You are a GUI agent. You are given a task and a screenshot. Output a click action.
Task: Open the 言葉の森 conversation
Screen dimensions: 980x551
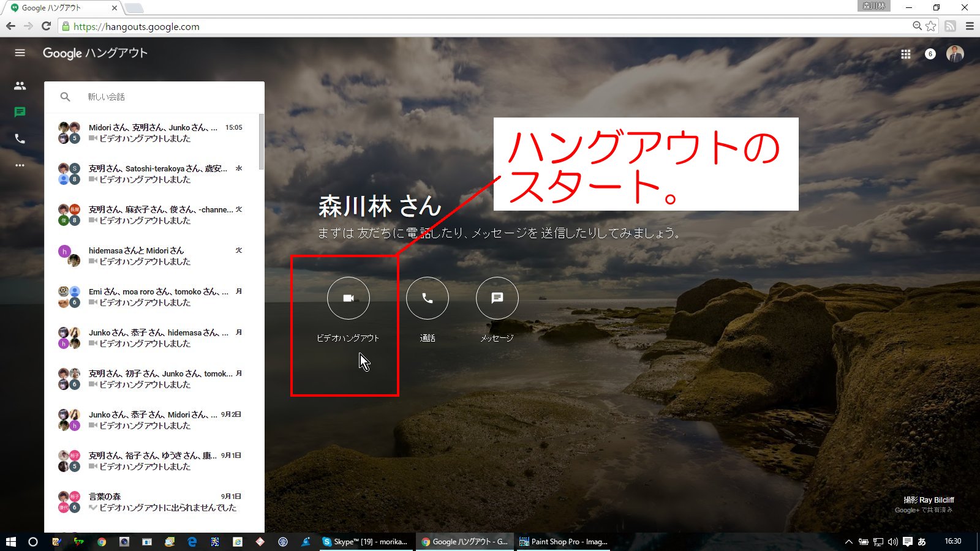pyautogui.click(x=152, y=502)
